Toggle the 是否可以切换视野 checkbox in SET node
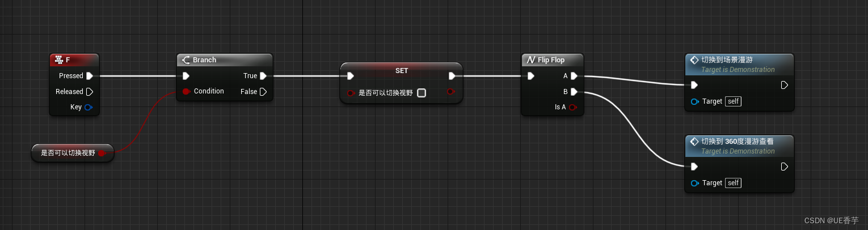Viewport: 868px width, 230px height. 422,93
